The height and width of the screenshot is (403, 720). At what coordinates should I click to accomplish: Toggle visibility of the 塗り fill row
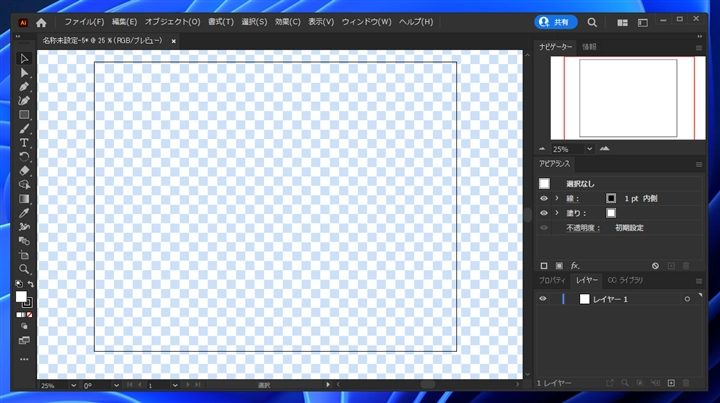(544, 213)
